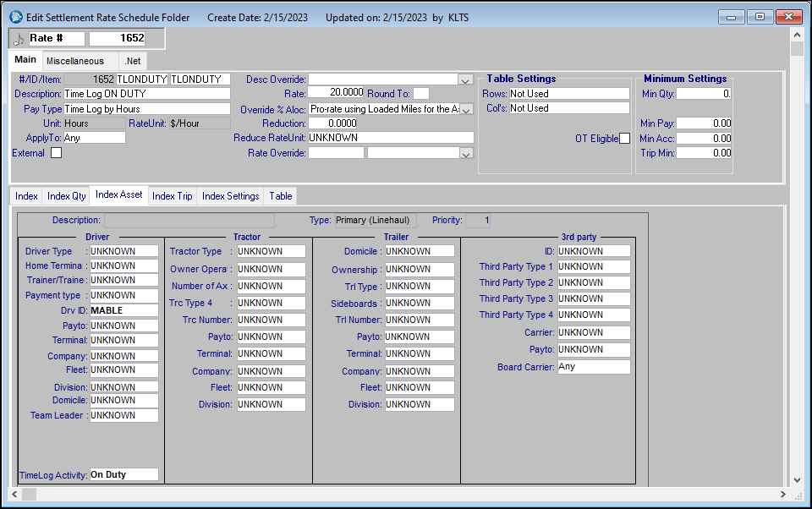Image resolution: width=812 pixels, height=509 pixels.
Task: Edit the Min Acc field
Action: (704, 139)
